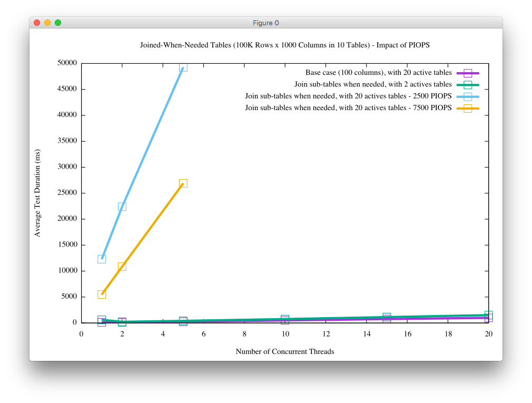Click the 15000 y-axis tick label

tap(67, 244)
